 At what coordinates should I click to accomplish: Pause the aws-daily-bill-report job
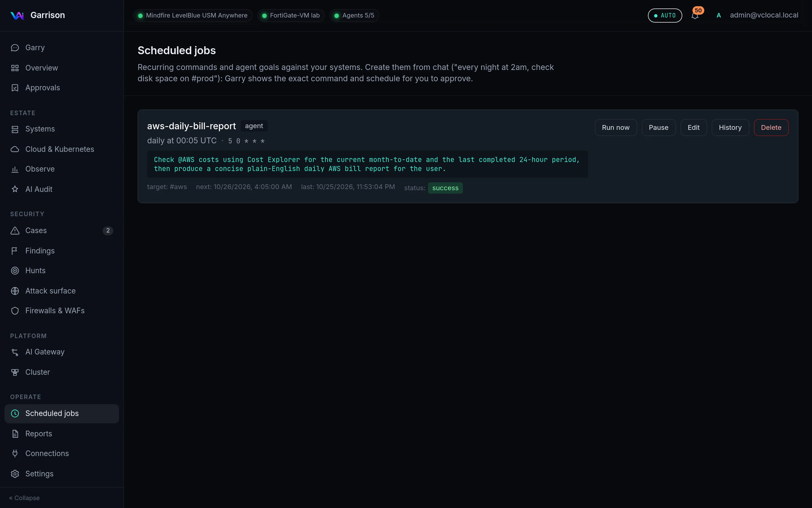(x=658, y=128)
